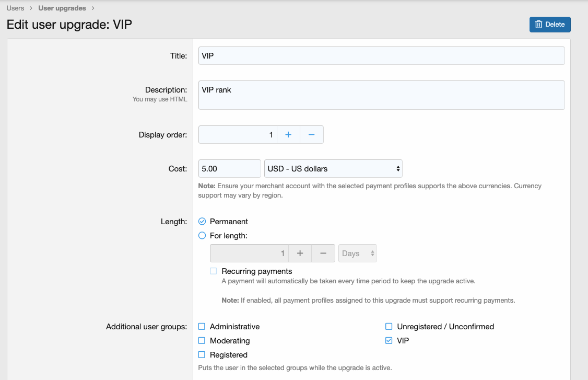Open the Days length unit dropdown
Viewport: 588px width, 380px height.
pos(358,254)
